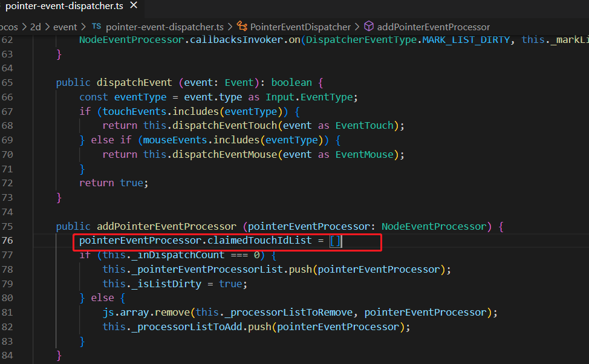Screen dimensions: 589x364
Task: Click touchEvents identifier on line 67
Action: click(x=134, y=112)
